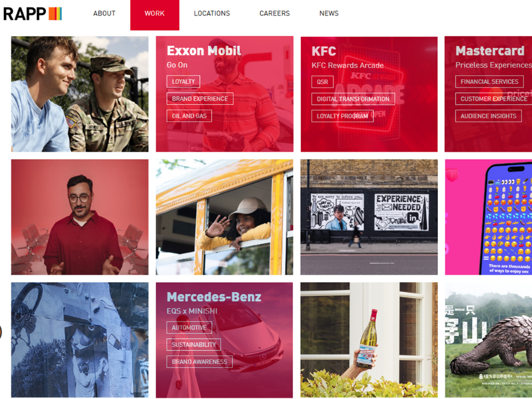This screenshot has width=532, height=399.
Task: Click the Oil and Gas tag
Action: coord(189,116)
